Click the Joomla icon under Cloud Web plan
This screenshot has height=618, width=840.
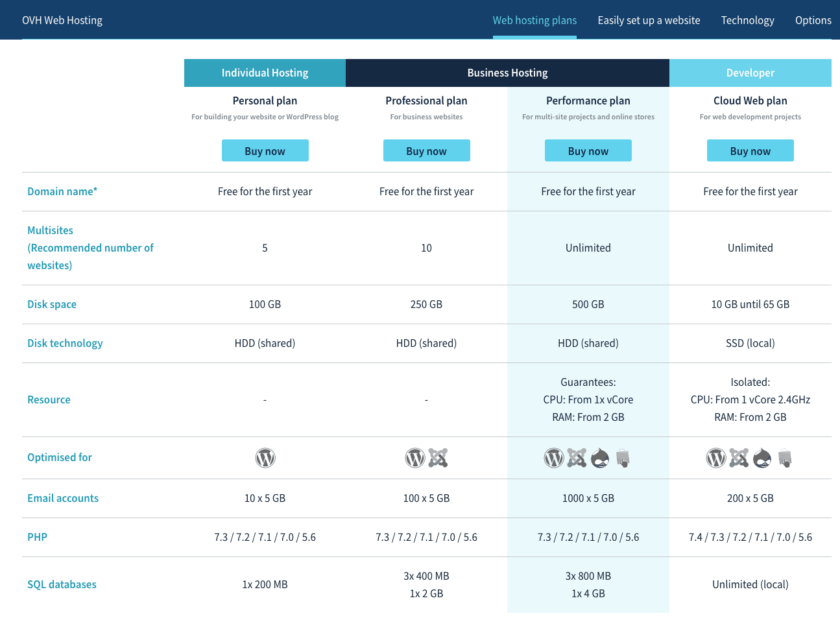(x=739, y=458)
